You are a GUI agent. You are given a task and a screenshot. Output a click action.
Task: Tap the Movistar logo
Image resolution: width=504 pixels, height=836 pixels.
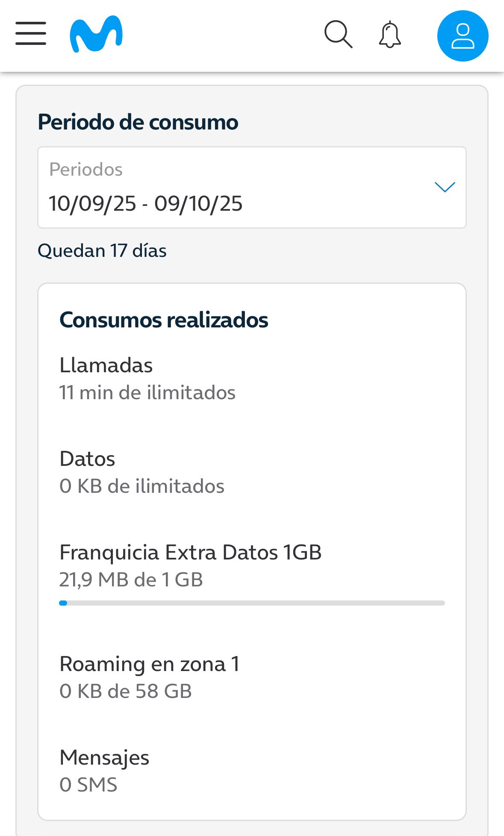[96, 34]
